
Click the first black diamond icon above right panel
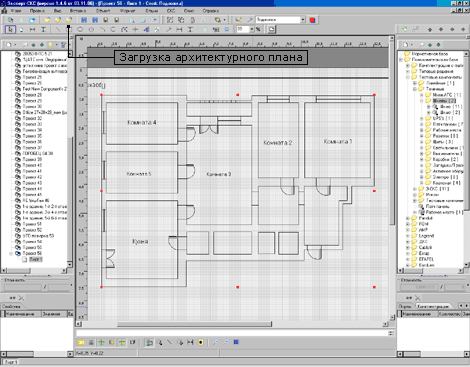(430, 29)
